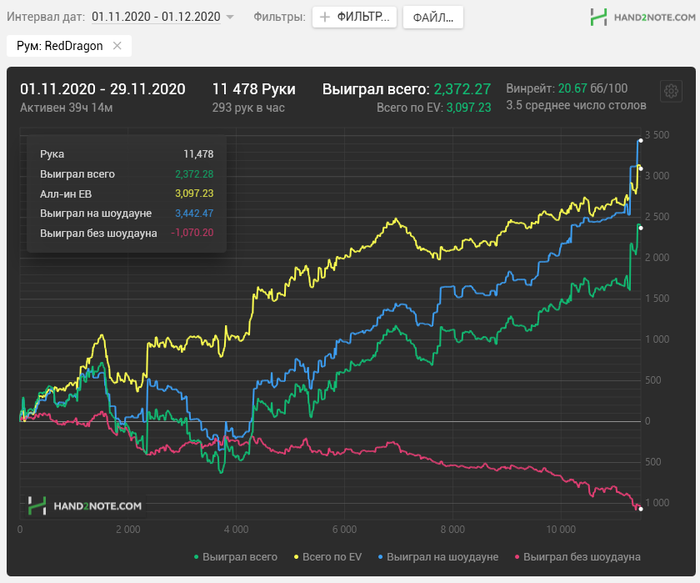Click the blue showdown line end marker
The width and height of the screenshot is (700, 583).
pyautogui.click(x=641, y=141)
